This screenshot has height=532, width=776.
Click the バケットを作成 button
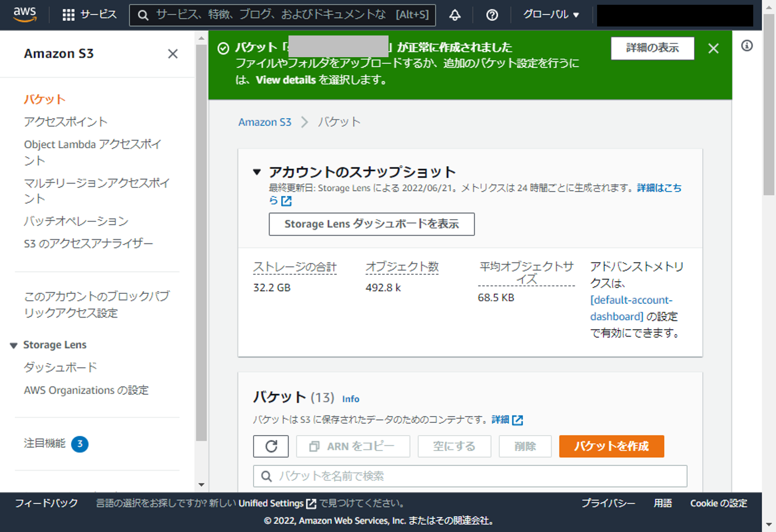coord(611,446)
